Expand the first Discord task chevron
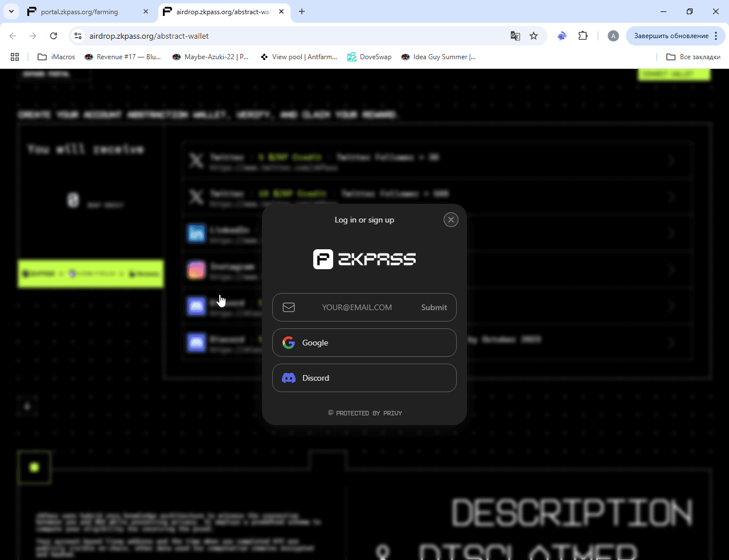Image resolution: width=729 pixels, height=560 pixels. point(672,306)
